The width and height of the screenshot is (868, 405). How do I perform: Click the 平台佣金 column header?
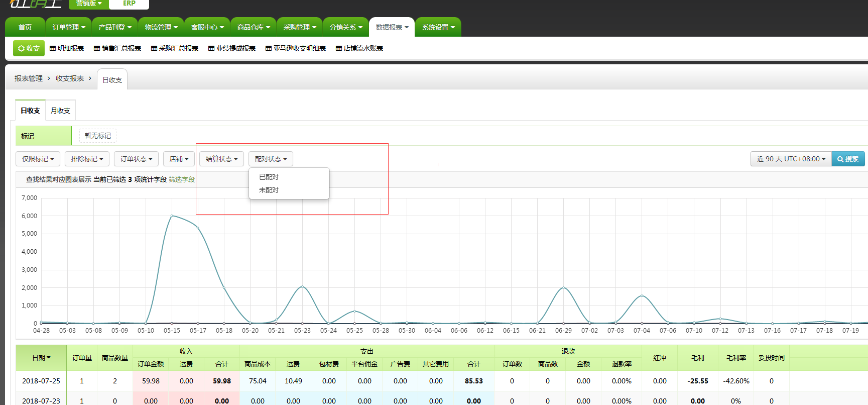[x=364, y=364]
